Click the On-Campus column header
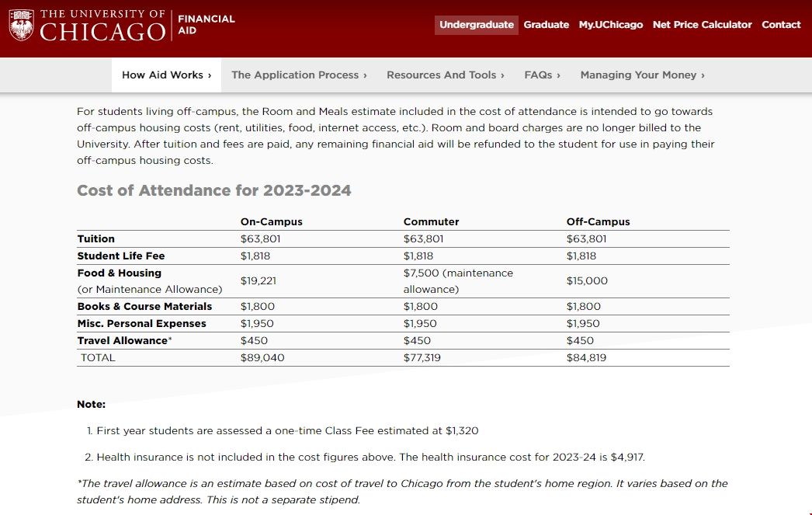 point(271,221)
